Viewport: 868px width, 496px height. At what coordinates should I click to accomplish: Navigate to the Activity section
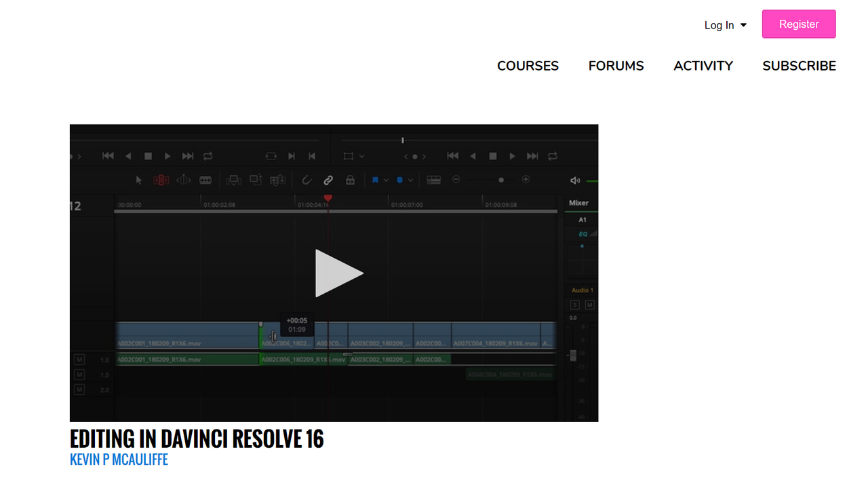point(703,66)
